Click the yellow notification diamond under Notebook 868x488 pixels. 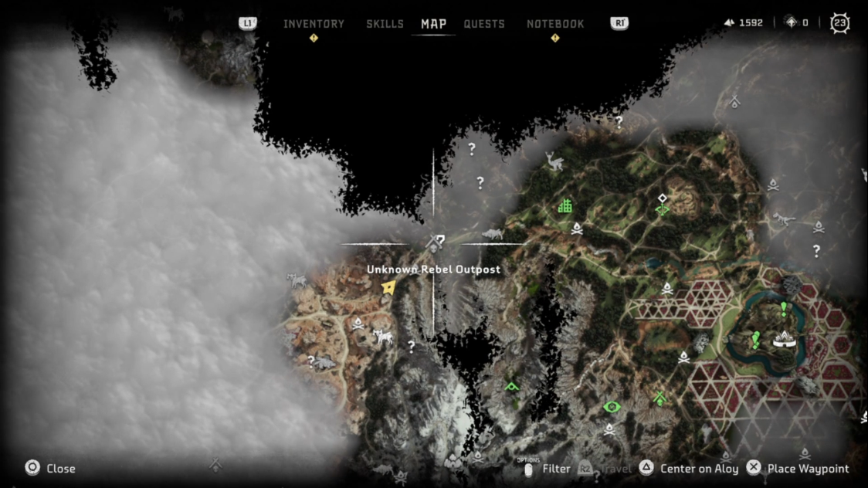tap(555, 38)
